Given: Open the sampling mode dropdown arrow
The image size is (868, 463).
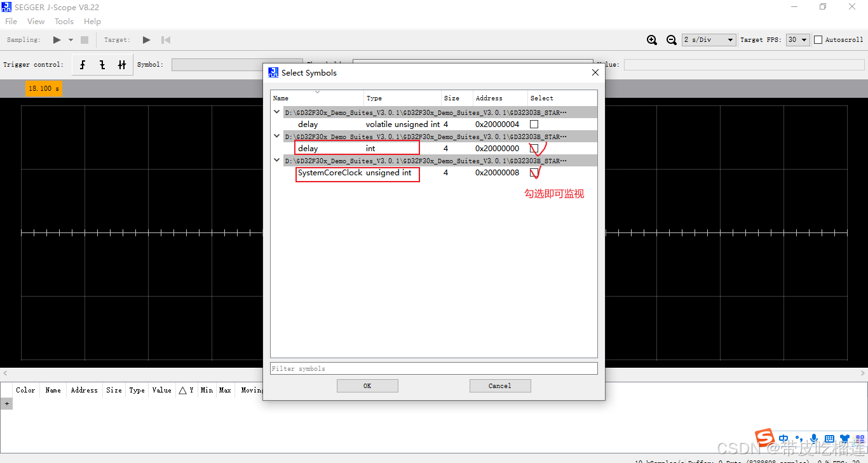Looking at the screenshot, I should (x=71, y=40).
